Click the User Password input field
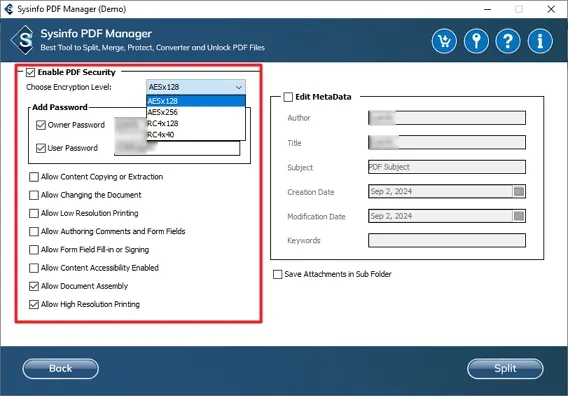The height and width of the screenshot is (396, 568). 177,148
